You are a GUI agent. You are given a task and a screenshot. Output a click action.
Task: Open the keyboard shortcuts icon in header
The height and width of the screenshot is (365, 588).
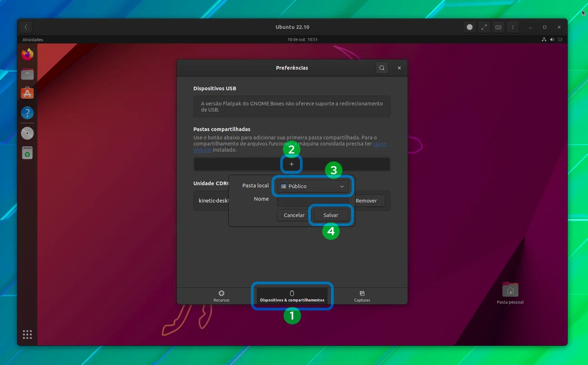(498, 27)
